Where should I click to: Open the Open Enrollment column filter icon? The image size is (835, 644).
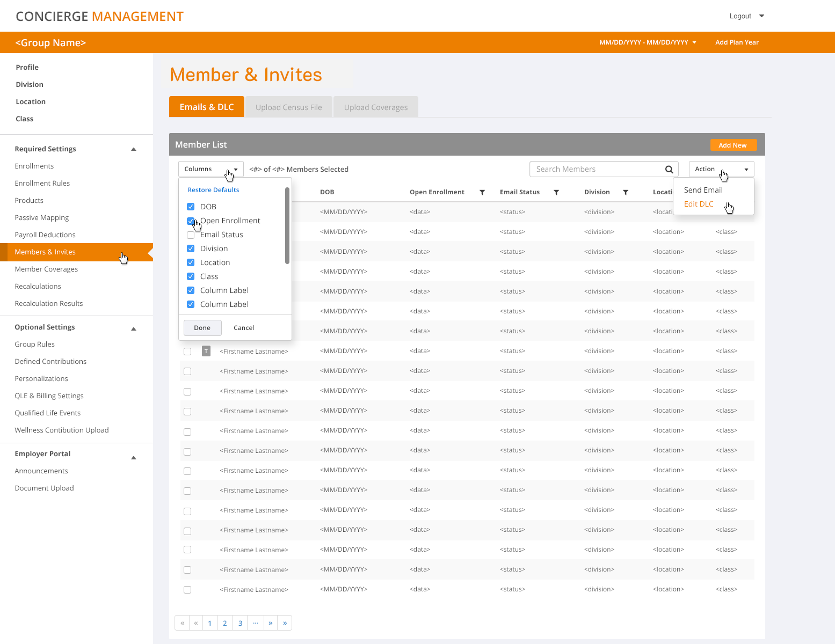(482, 192)
